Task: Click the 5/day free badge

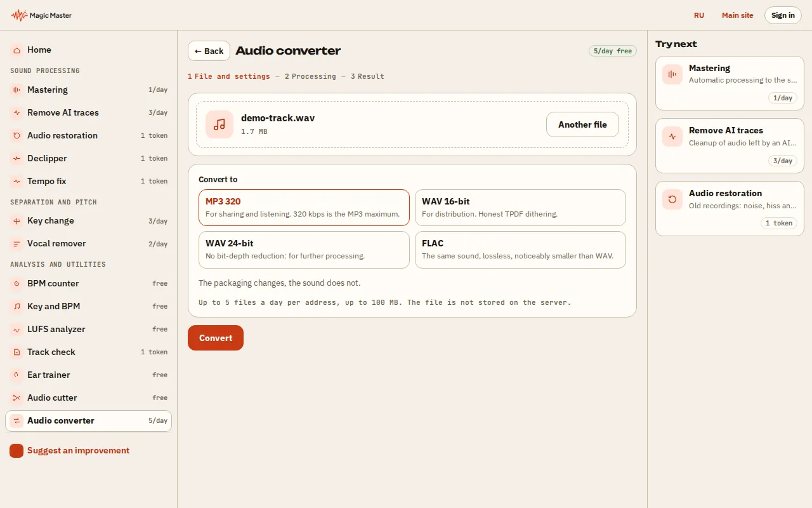Action: (613, 51)
